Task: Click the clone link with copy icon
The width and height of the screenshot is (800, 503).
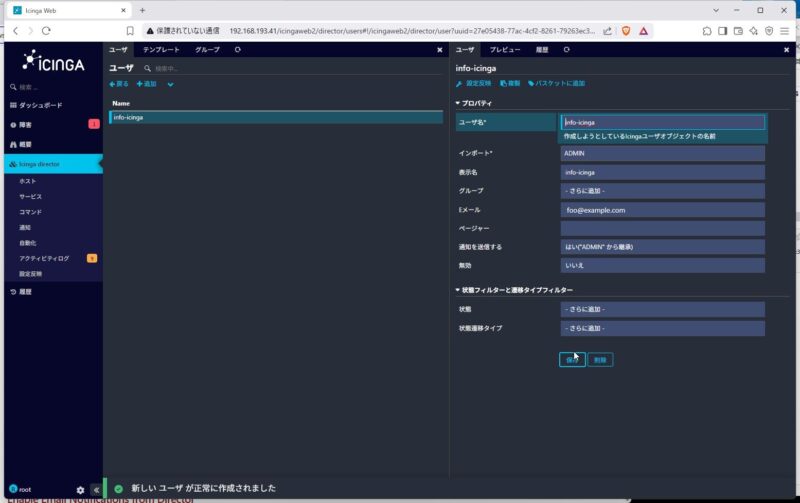Action: tap(510, 83)
